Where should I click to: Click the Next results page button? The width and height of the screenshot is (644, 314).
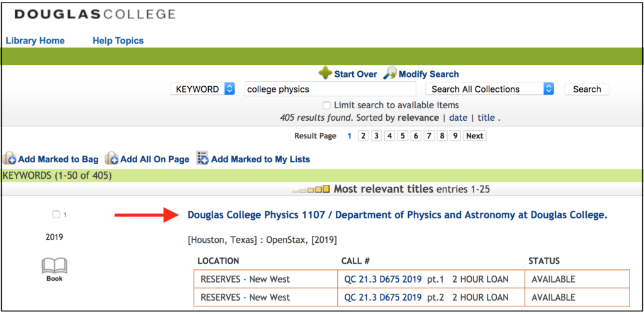click(x=475, y=136)
